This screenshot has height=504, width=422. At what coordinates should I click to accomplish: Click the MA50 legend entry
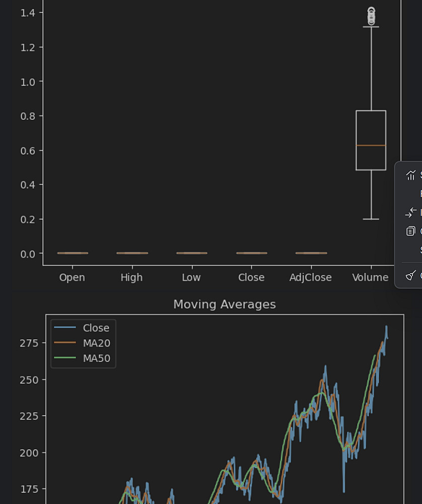(96, 359)
